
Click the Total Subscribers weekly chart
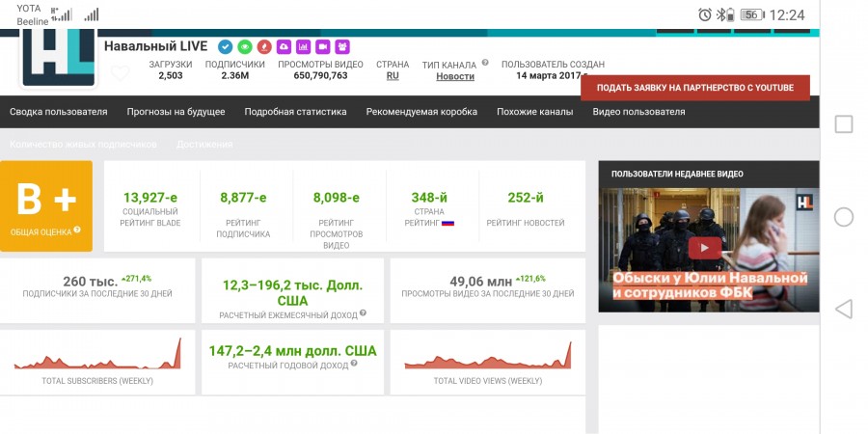coord(97,357)
